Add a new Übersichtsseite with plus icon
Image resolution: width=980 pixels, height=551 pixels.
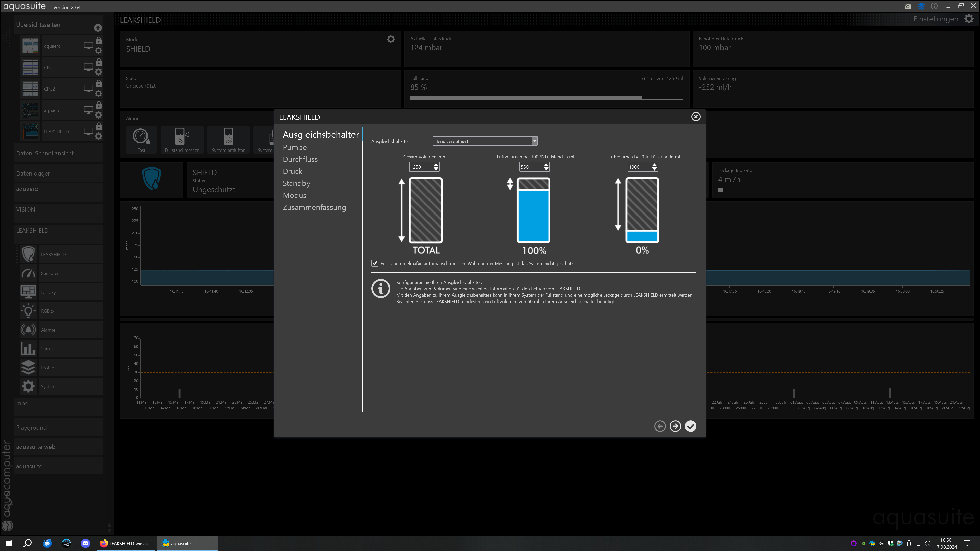tap(98, 28)
